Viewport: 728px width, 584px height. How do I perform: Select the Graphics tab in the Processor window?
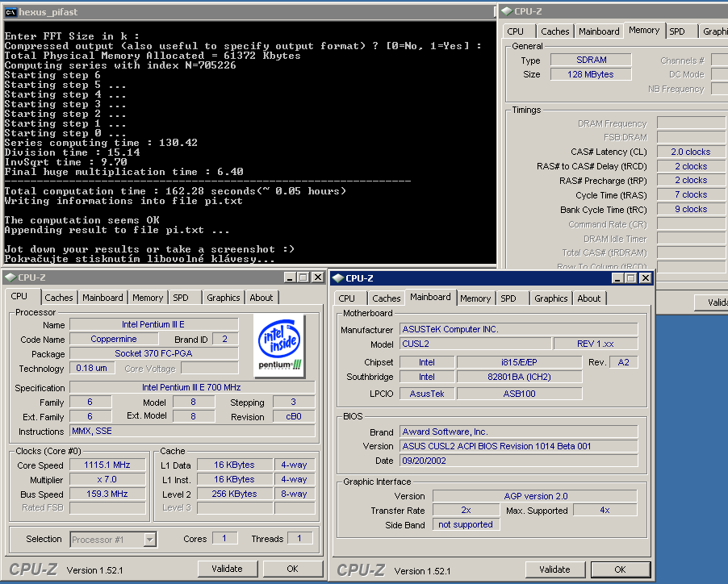click(x=224, y=298)
